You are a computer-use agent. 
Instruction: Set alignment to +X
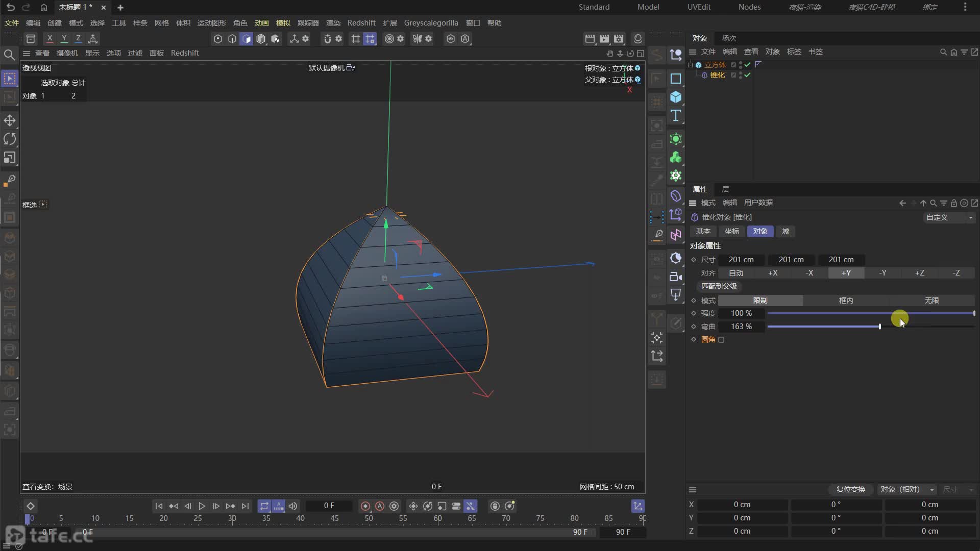773,273
